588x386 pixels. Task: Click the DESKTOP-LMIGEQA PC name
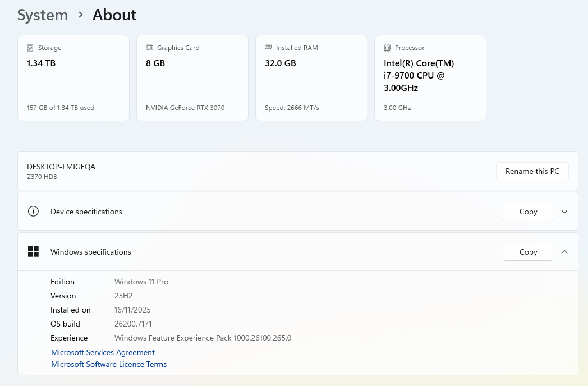(61, 167)
